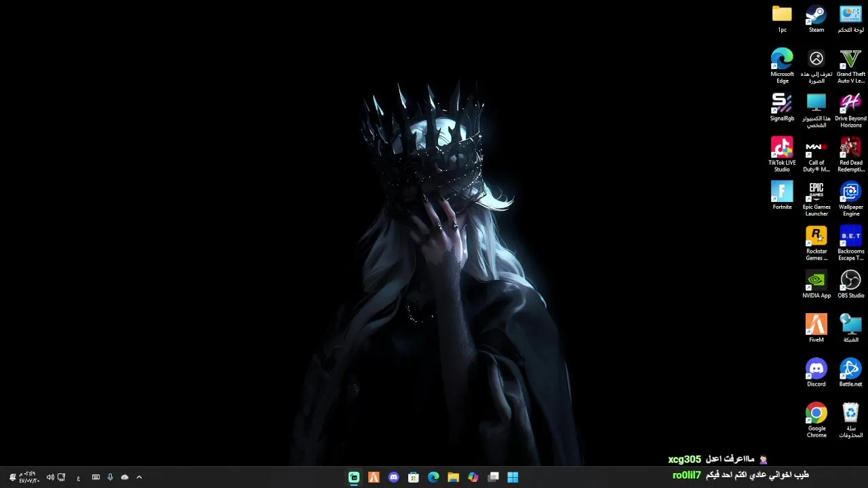Launch Battle.net desktop shortcut
The image size is (868, 488).
850,373
